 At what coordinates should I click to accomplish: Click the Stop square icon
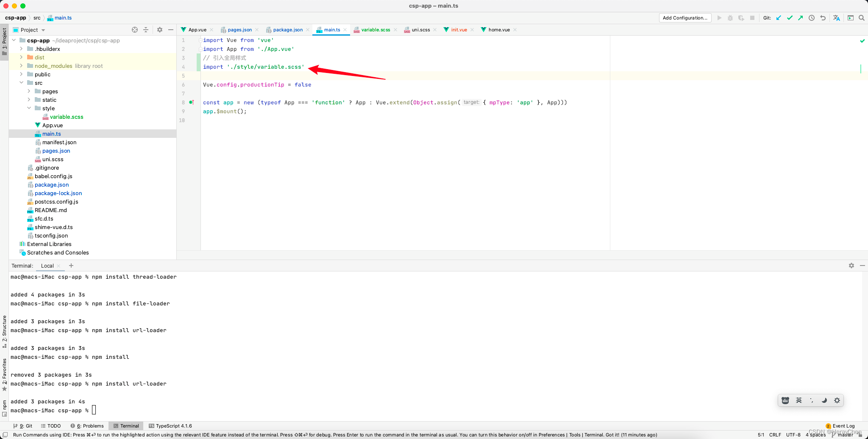pos(752,18)
